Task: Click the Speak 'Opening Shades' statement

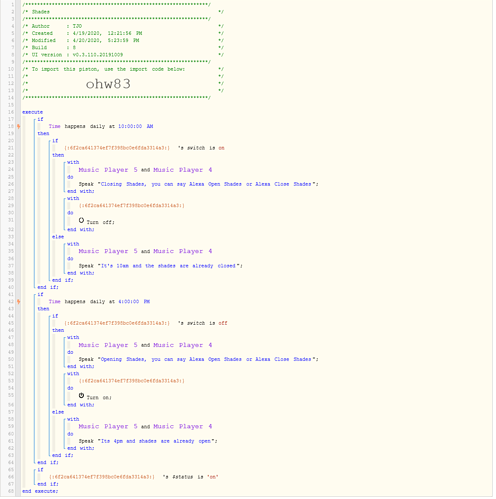Action: point(198,360)
